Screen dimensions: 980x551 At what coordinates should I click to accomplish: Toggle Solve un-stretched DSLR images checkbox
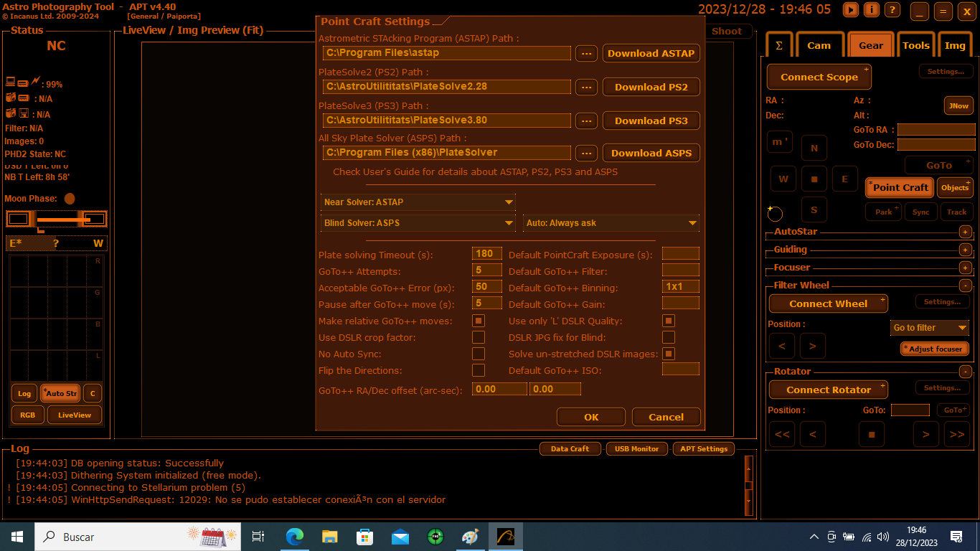pos(669,354)
